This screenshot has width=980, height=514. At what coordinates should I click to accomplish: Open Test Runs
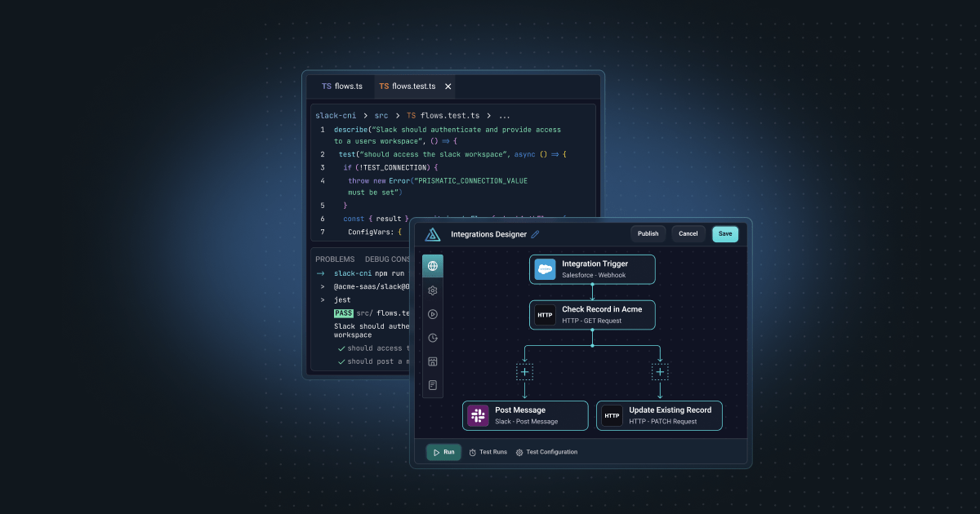(488, 452)
